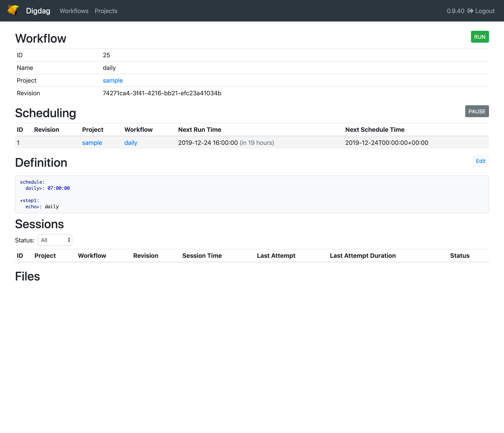Open the Projects navigation menu
The image size is (504, 433).
pos(106,11)
